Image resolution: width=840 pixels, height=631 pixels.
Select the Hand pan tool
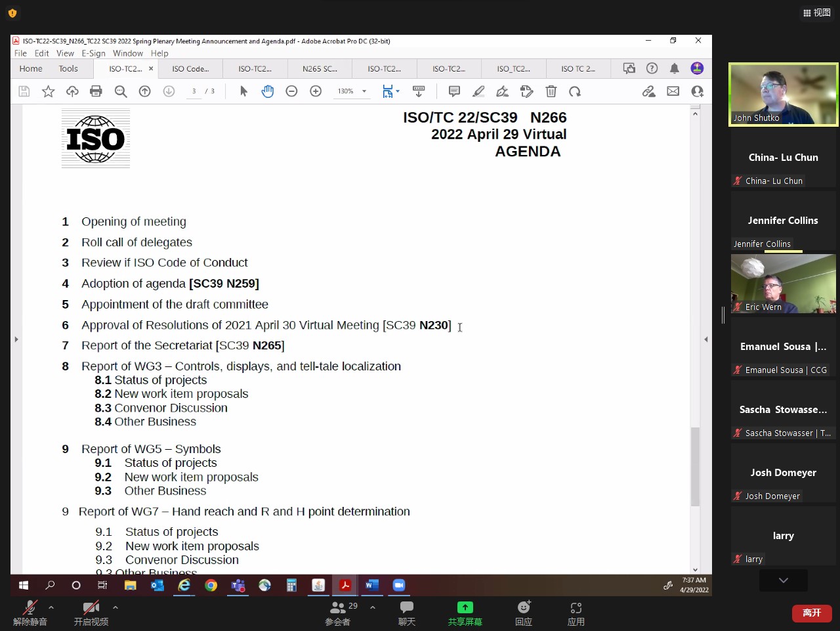tap(267, 91)
